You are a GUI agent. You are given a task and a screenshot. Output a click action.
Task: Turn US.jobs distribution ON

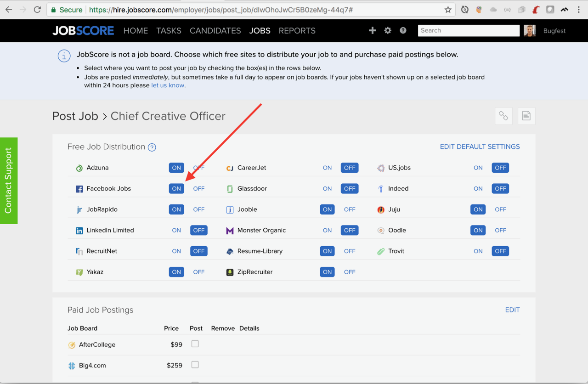pos(478,168)
